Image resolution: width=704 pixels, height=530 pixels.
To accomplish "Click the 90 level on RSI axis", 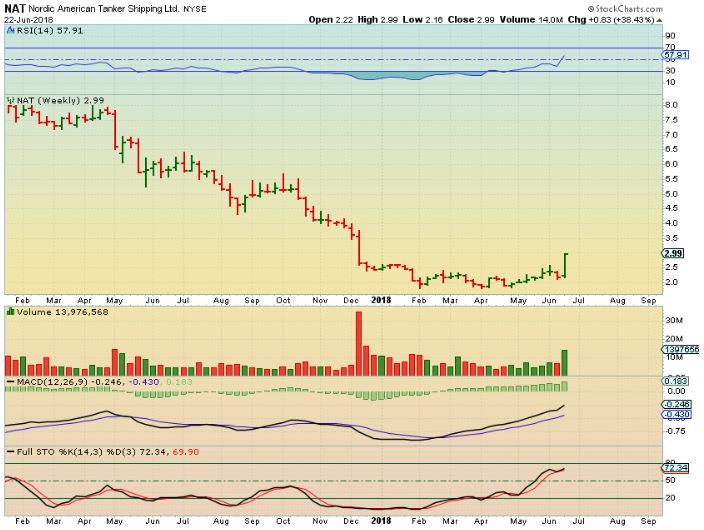I will pos(670,36).
